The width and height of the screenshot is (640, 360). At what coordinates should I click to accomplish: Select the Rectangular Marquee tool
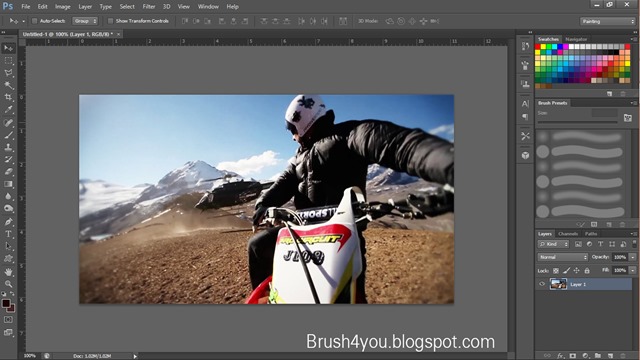tap(8, 61)
